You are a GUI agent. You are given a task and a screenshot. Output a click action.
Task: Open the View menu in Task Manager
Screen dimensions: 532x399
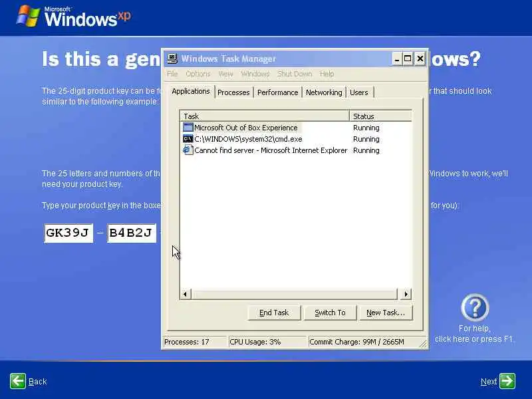point(225,74)
